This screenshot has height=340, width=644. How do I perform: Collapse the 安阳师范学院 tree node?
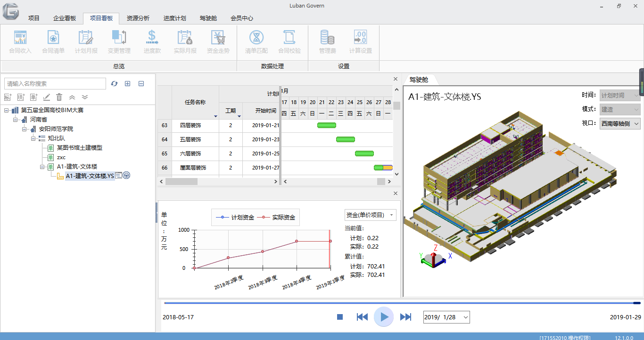(25, 129)
